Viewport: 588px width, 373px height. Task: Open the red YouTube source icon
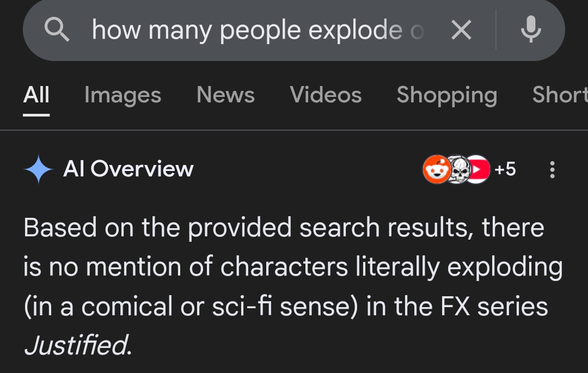478,170
